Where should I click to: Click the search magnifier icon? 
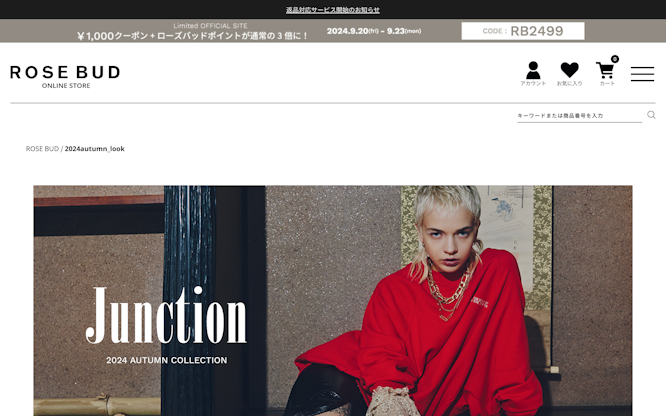tap(651, 115)
